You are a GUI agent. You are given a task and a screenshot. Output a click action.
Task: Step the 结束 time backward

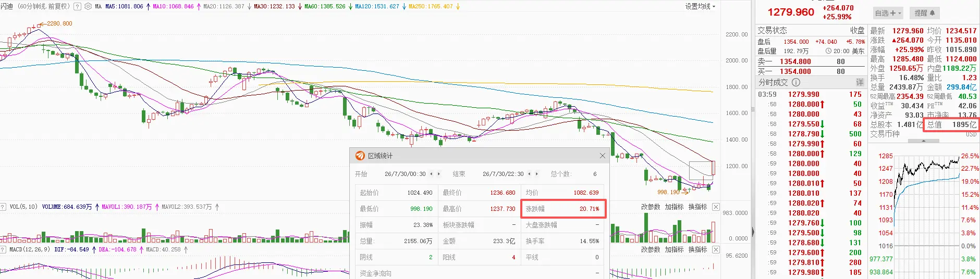pyautogui.click(x=530, y=174)
